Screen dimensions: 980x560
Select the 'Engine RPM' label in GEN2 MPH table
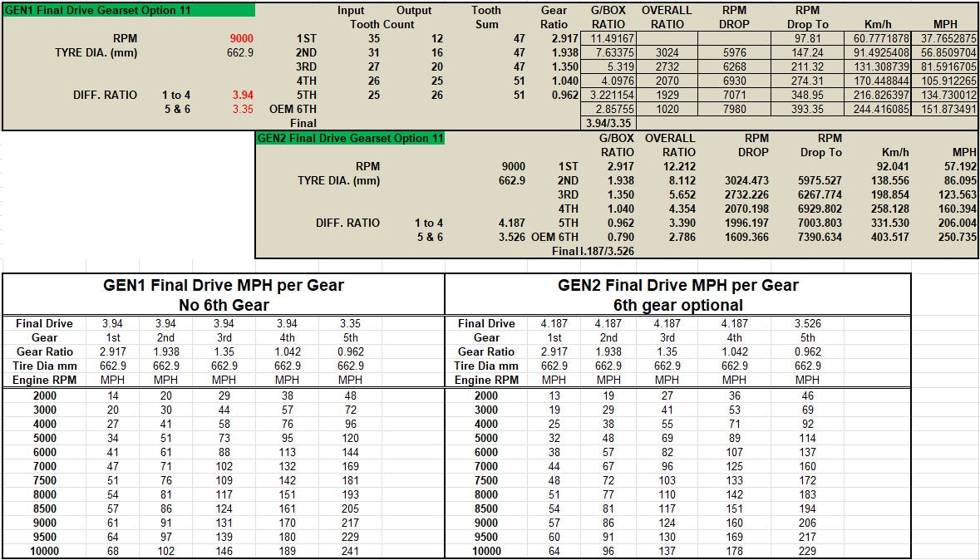click(x=486, y=380)
